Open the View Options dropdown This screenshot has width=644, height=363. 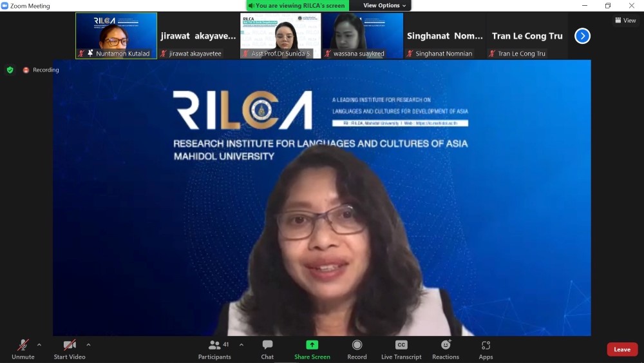(384, 5)
